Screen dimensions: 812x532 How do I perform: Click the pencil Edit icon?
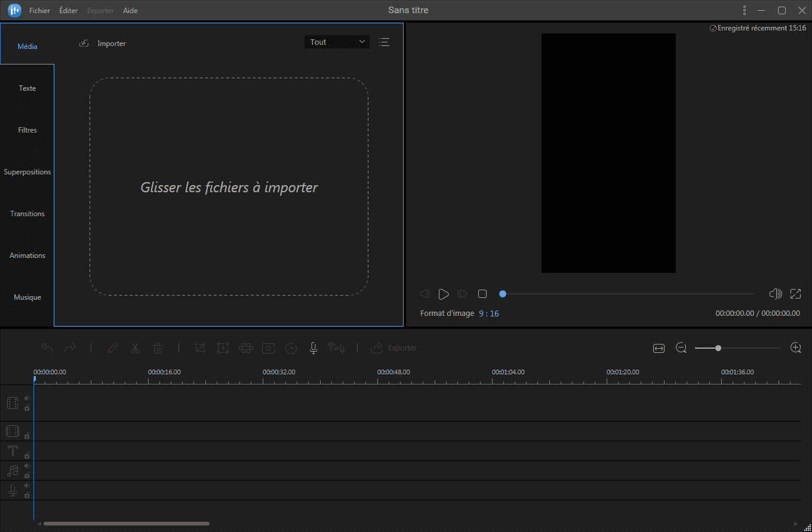coord(112,348)
